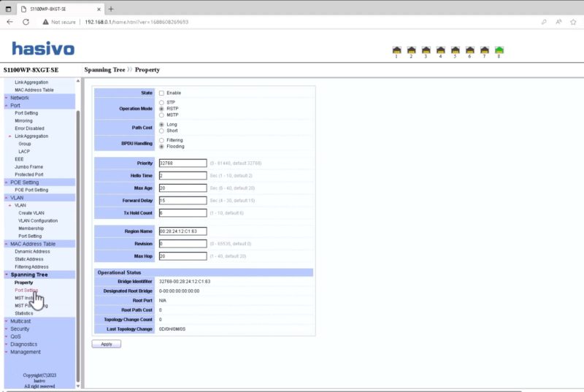584x392 pixels.
Task: Open Protected Port page
Action: click(x=29, y=174)
